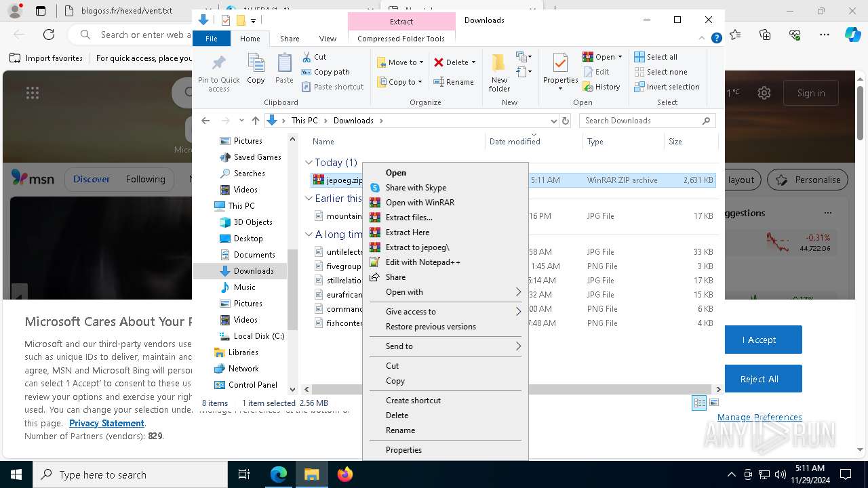Screen dimensions: 868x488
Task: Open Firefox taskbar icon
Action: [345, 475]
